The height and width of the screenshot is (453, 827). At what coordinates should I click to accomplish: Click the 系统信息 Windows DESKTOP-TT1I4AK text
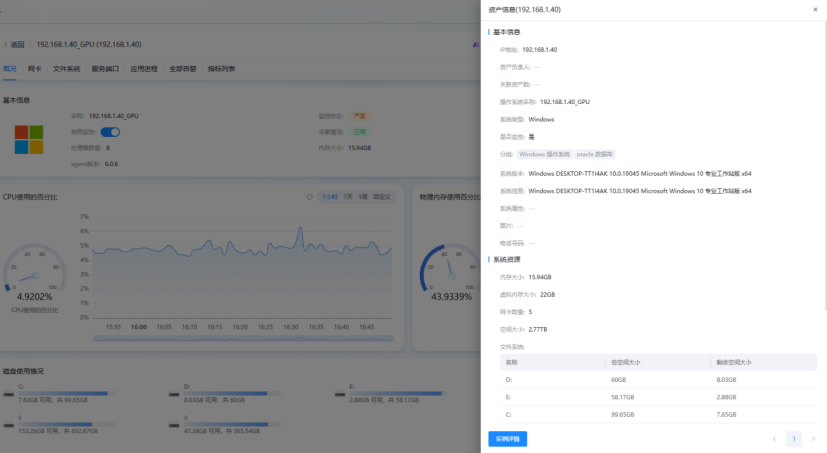click(640, 191)
